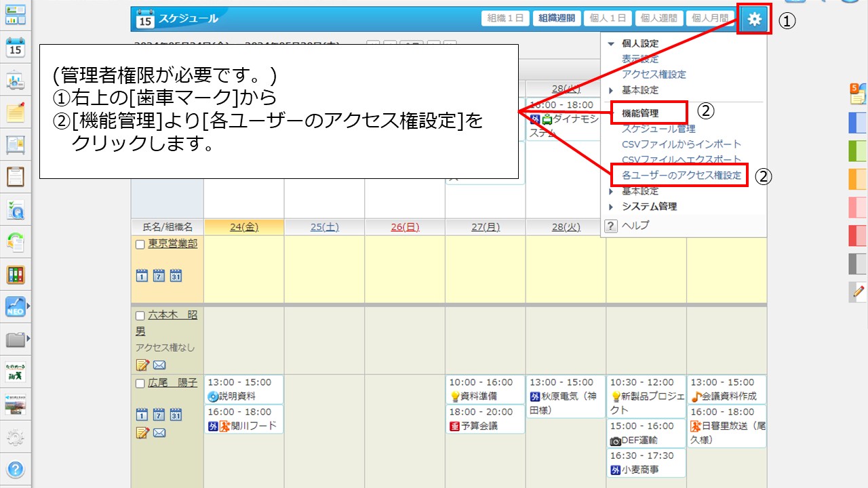The image size is (868, 488).
Task: Select 各ユーザーのアクセス権設定 menu item
Action: pyautogui.click(x=681, y=175)
